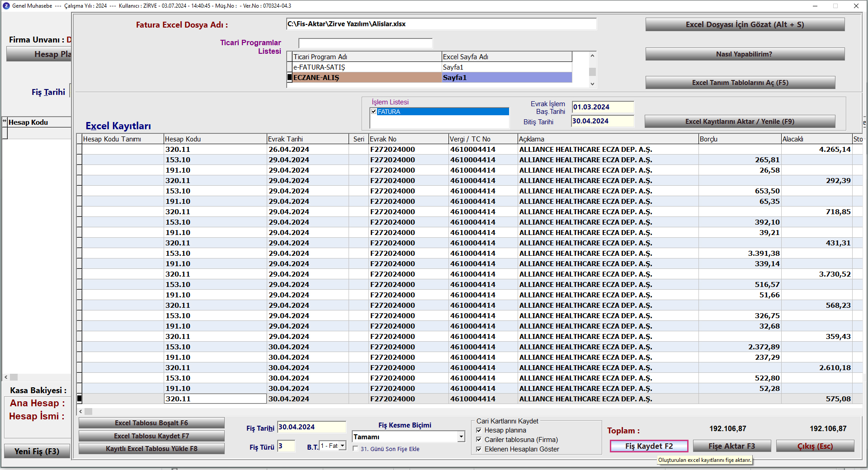Toggle Eklenen Hesapları Göster checkbox
The width and height of the screenshot is (868, 470).
479,449
